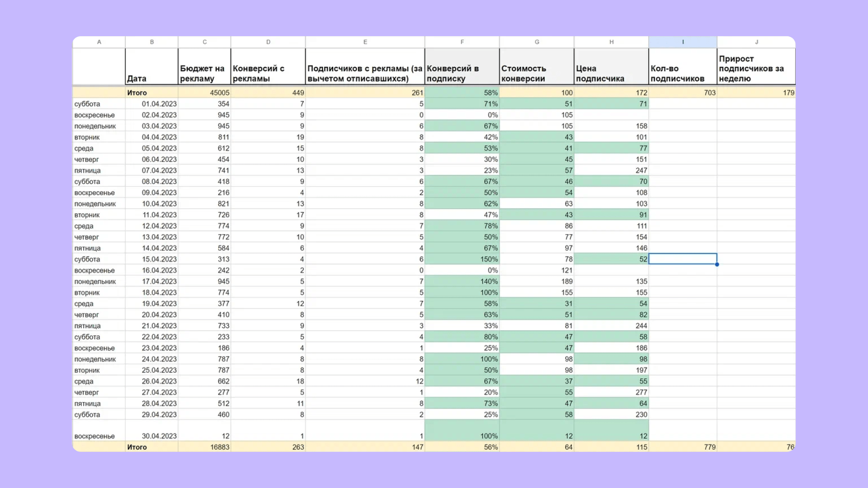The width and height of the screenshot is (868, 488).
Task: Click date cell 07.04.2023
Action: (x=152, y=170)
